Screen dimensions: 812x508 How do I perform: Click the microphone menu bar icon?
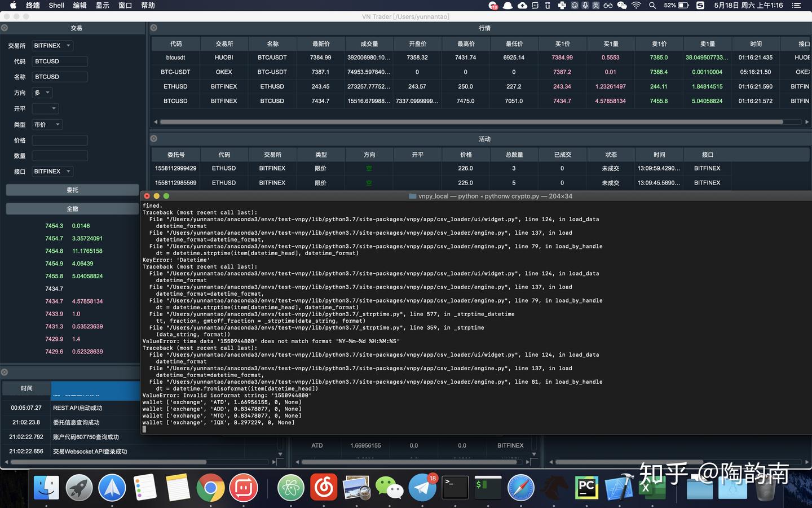tap(585, 5)
